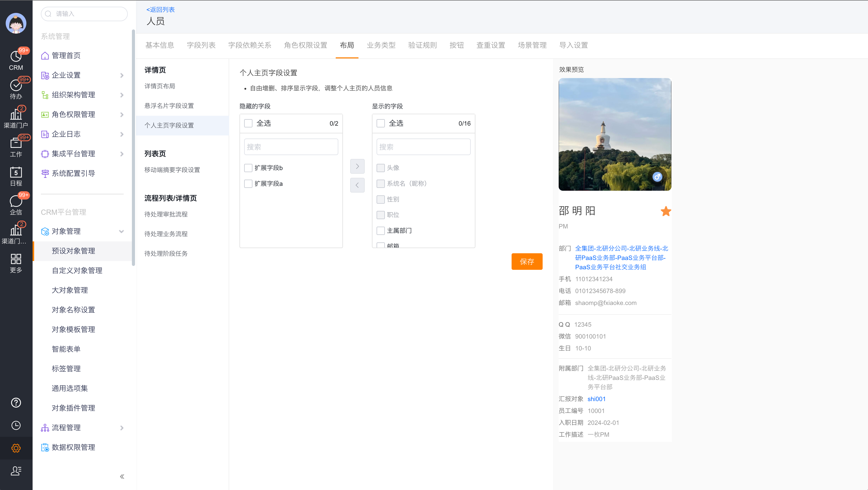This screenshot has width=868, height=490.
Task: Open the settings gear in the sidebar
Action: (x=16, y=448)
